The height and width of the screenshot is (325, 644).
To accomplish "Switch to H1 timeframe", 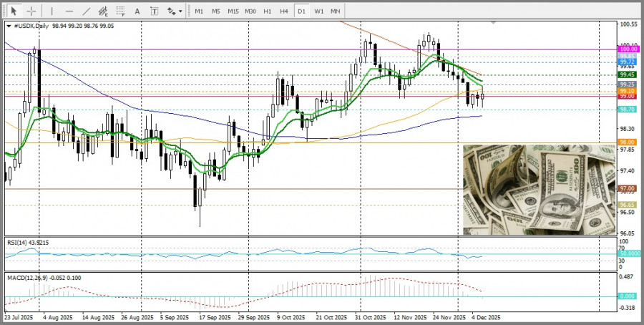I will click(x=268, y=11).
